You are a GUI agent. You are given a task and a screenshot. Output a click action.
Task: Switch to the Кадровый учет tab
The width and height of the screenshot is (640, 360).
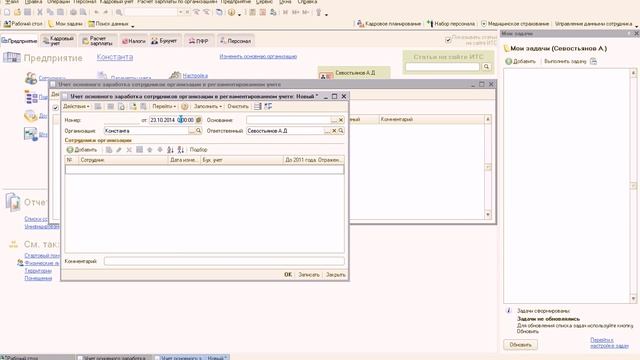point(58,40)
